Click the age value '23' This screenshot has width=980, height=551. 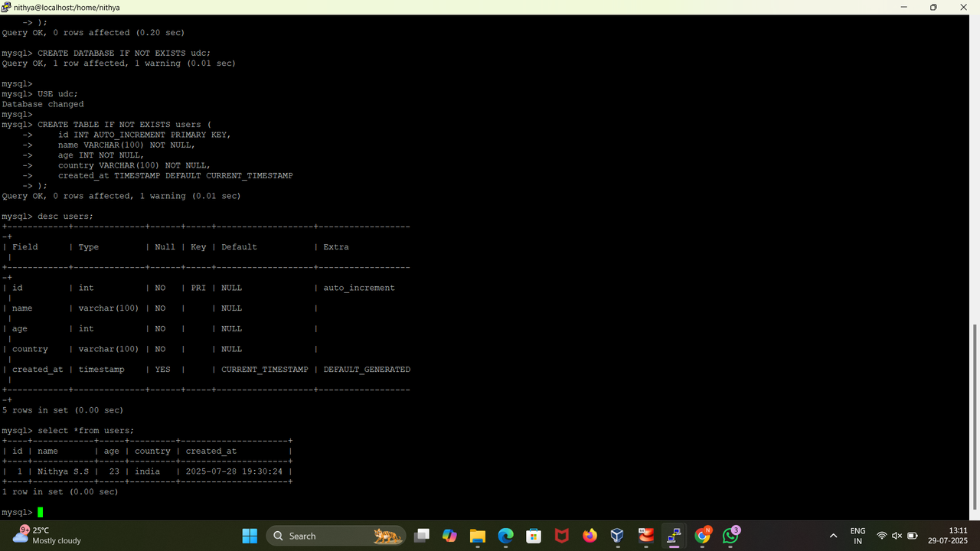tap(114, 471)
